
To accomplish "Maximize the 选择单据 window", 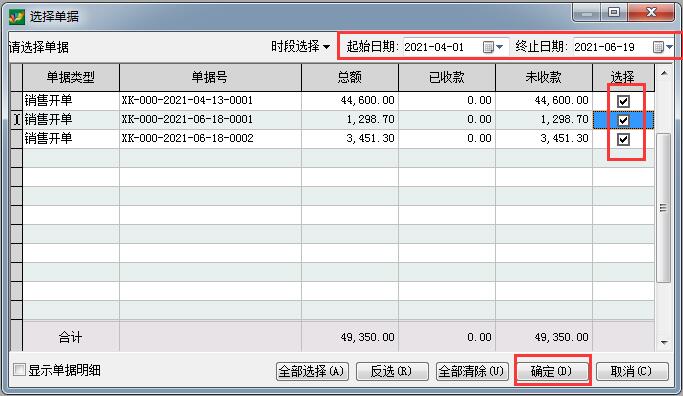I will pyautogui.click(x=614, y=13).
